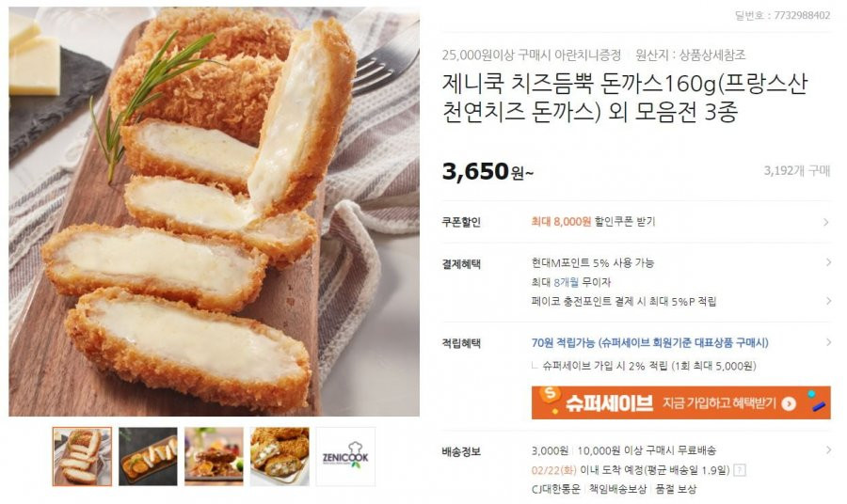Click the S coin icon on the 슈퍼세이브 banner
The height and width of the screenshot is (504, 847).
(550, 394)
